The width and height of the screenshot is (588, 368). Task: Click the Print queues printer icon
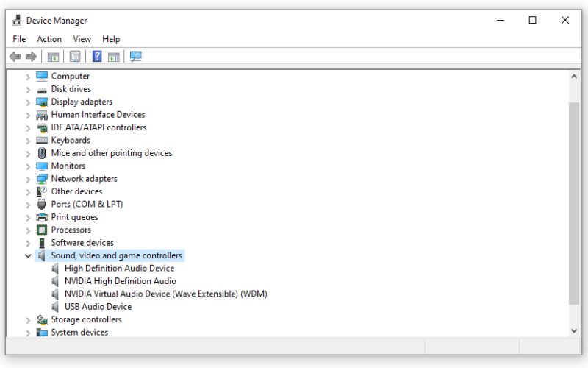point(42,217)
